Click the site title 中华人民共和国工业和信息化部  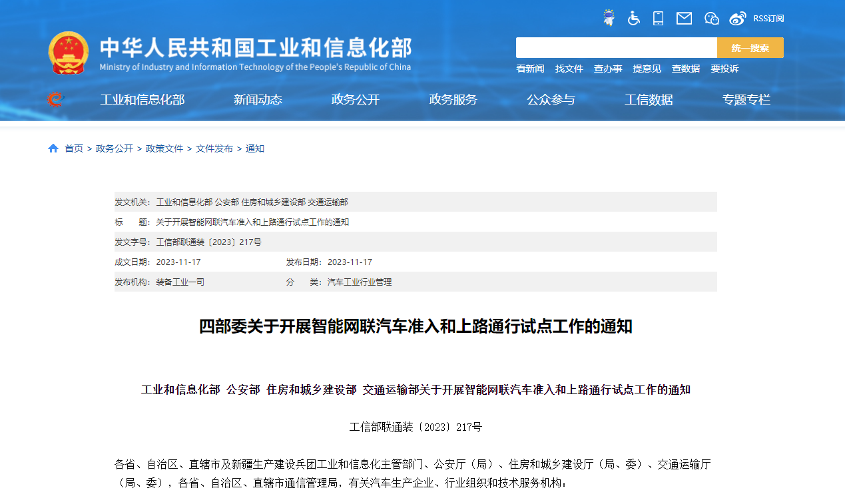[256, 47]
